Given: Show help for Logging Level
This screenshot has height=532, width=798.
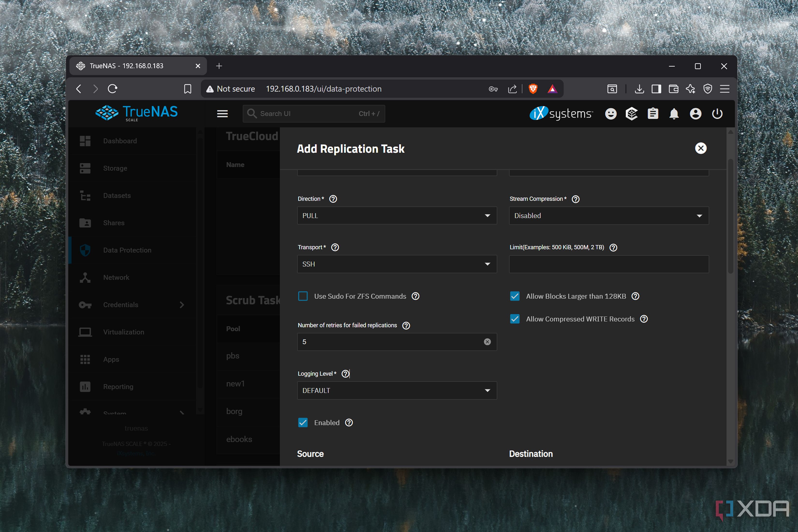Looking at the screenshot, I should click(x=345, y=374).
